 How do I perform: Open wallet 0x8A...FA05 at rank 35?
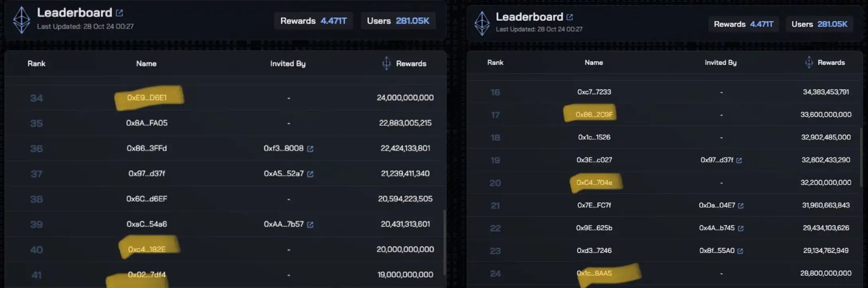coord(147,123)
